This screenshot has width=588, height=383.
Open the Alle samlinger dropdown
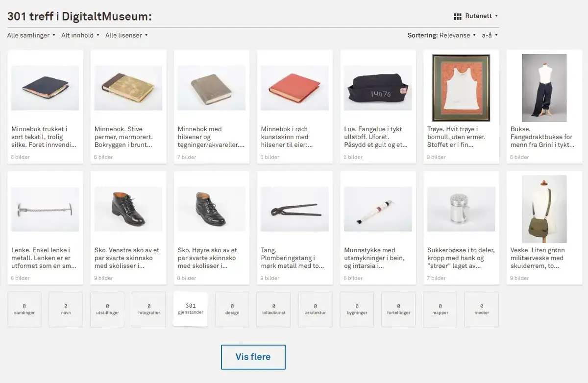[31, 35]
